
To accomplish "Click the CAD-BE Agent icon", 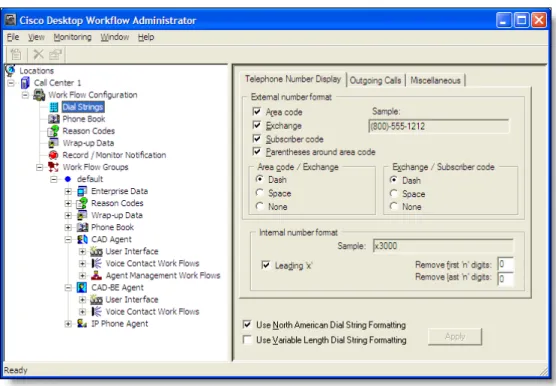I will (82, 287).
